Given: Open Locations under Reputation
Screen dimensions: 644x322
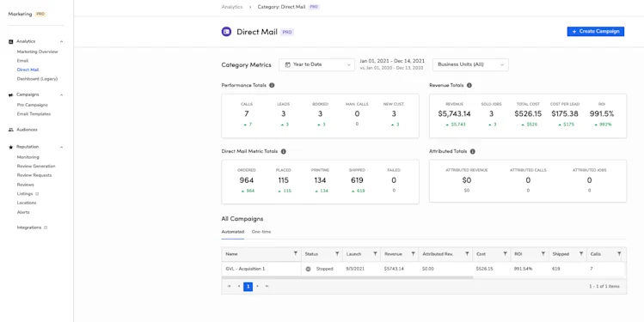Looking at the screenshot, I should pyautogui.click(x=27, y=203).
